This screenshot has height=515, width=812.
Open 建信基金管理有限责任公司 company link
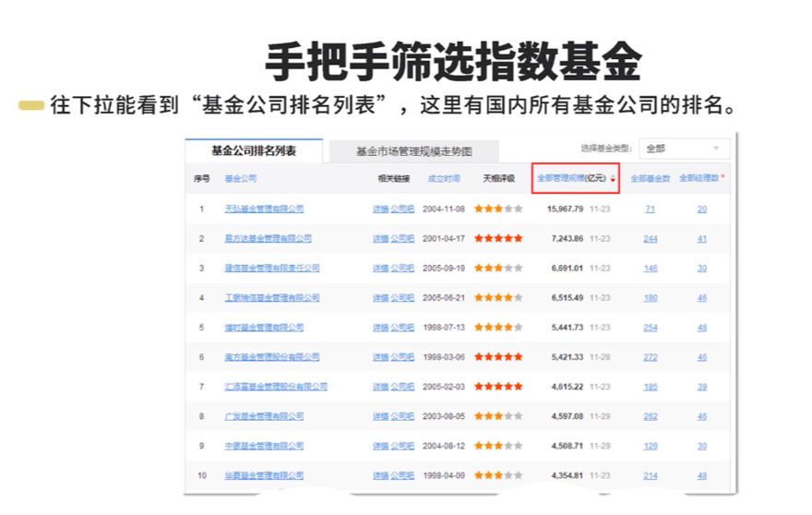pyautogui.click(x=272, y=268)
